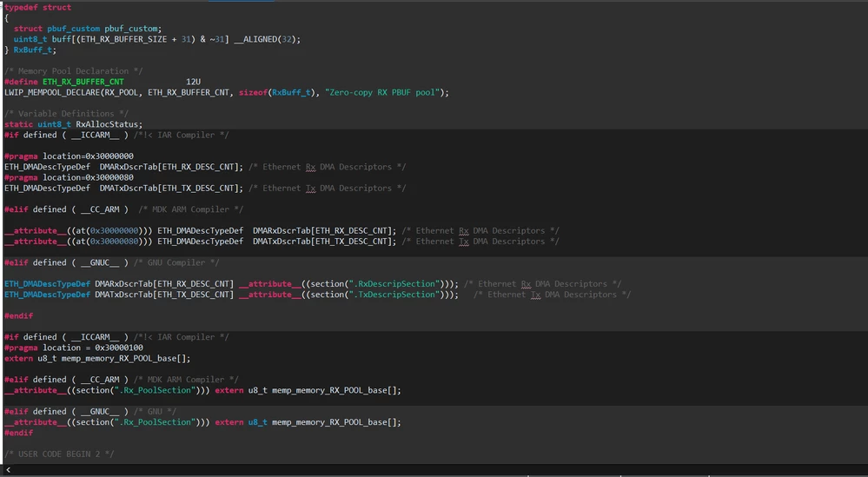Viewport: 868px width, 477px height.
Task: Click the 'Memory Pool Declaration' comment
Action: pos(74,71)
